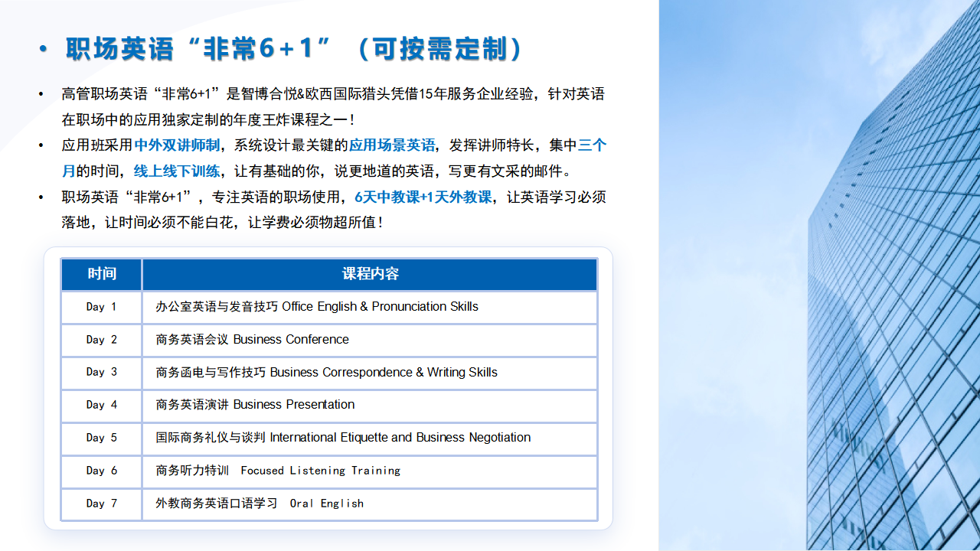Screen dimensions: 980x551
Task: Select the Day 4 cell
Action: tap(102, 405)
